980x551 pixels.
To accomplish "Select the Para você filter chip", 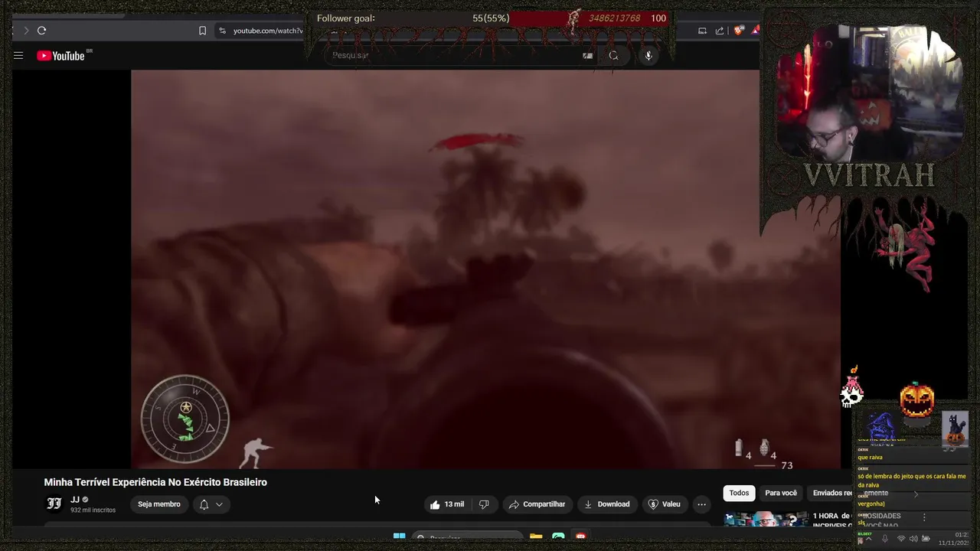I will 781,493.
